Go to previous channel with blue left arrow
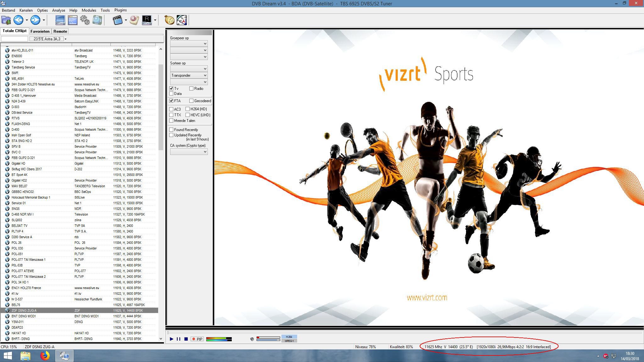This screenshot has height=362, width=644. 19,20
